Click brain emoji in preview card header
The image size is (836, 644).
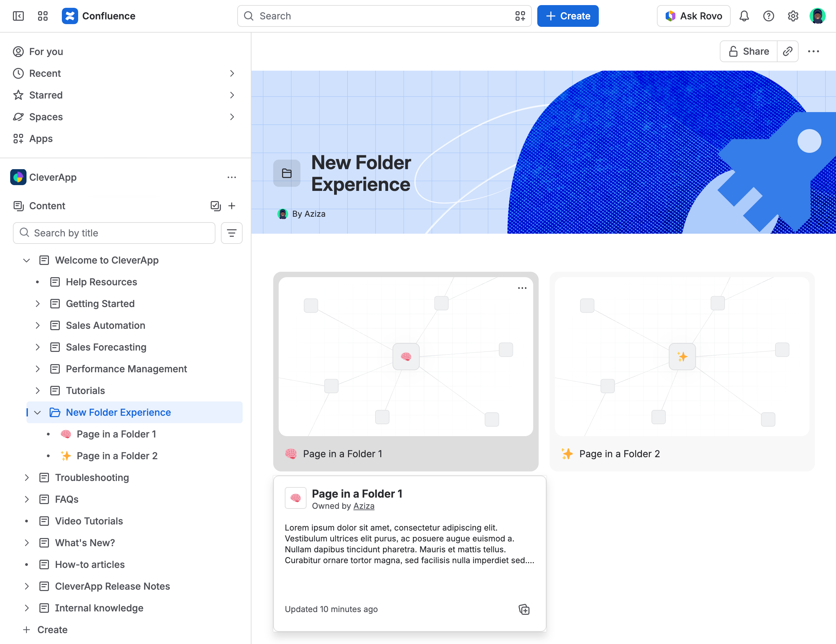click(296, 498)
